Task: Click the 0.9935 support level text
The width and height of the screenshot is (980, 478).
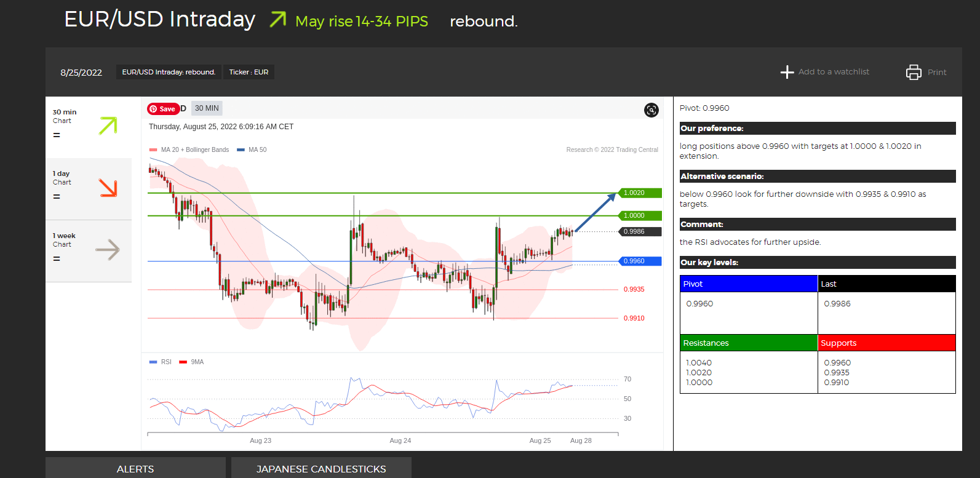Action: click(634, 289)
